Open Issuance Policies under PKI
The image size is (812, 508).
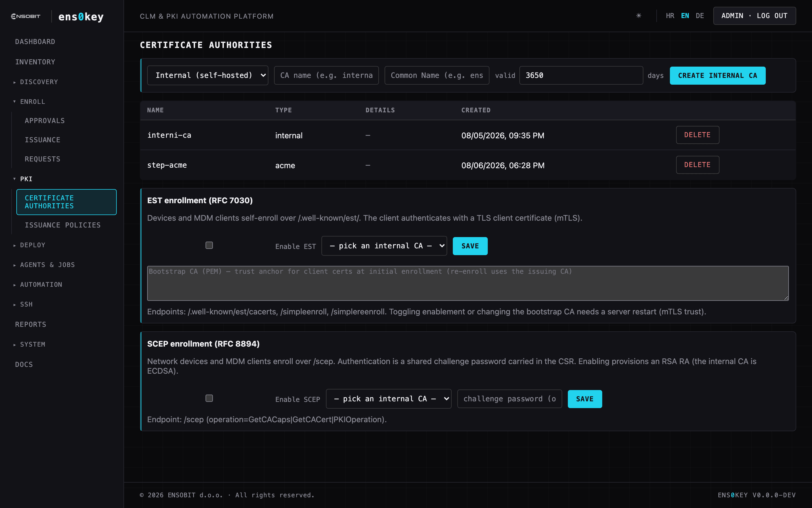click(63, 225)
